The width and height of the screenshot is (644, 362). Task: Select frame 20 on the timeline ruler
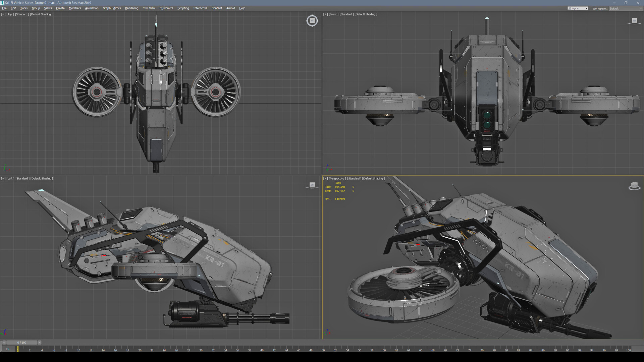click(x=140, y=350)
